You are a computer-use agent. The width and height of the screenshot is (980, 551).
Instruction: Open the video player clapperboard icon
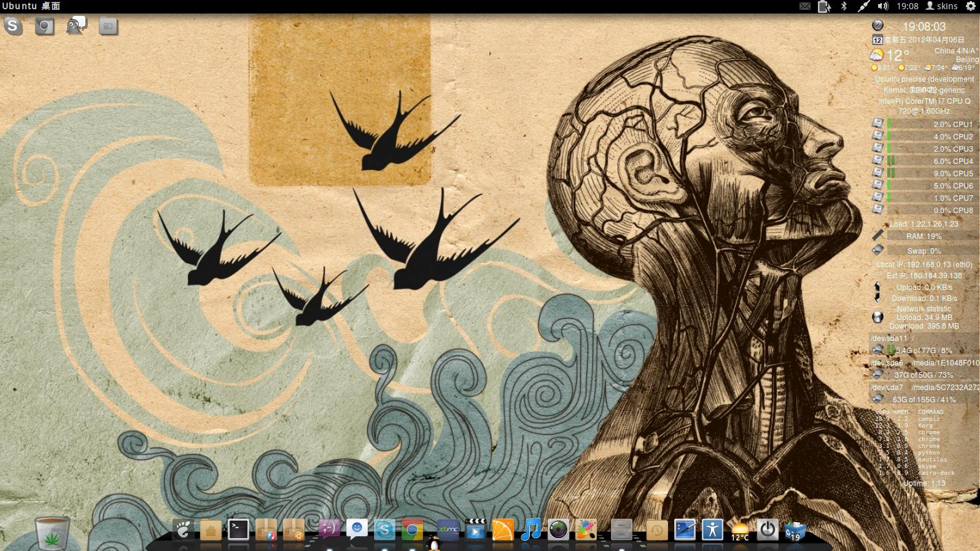[x=475, y=530]
